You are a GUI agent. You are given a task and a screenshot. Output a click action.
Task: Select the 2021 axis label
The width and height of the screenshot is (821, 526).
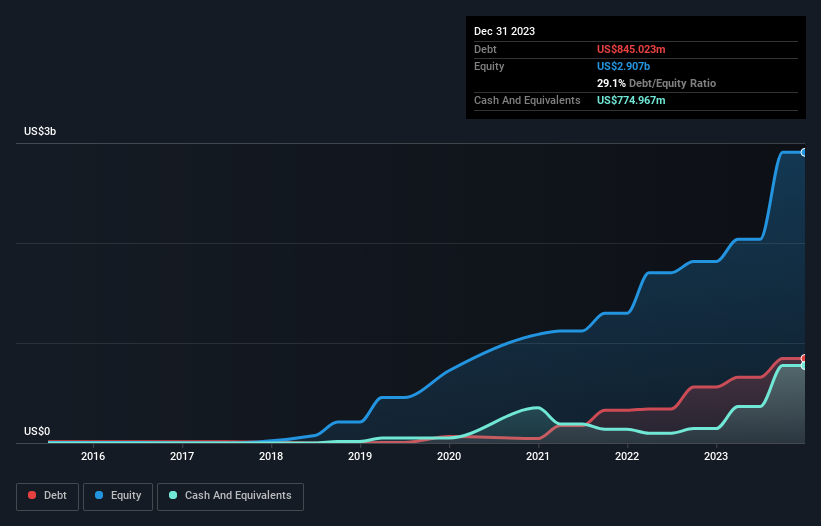tap(538, 456)
